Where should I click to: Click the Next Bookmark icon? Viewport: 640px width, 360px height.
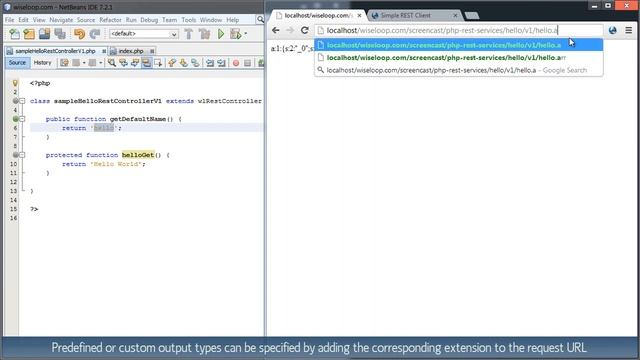184,63
